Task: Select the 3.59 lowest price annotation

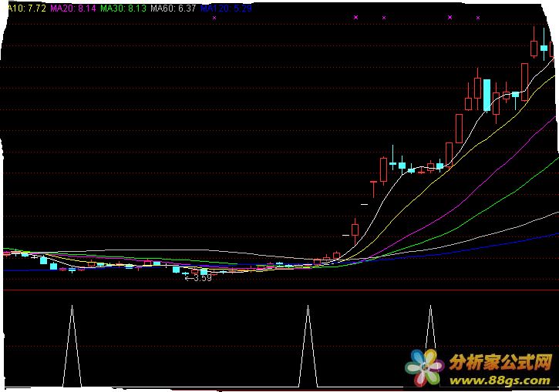Action: pyautogui.click(x=199, y=278)
